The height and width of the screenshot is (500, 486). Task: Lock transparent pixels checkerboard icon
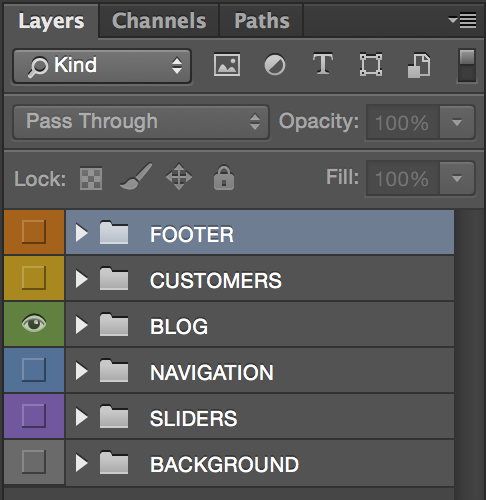tap(91, 179)
